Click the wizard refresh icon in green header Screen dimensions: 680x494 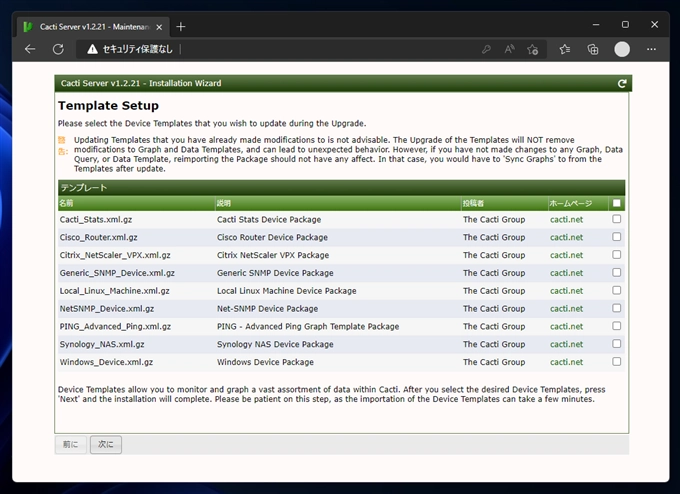pyautogui.click(x=622, y=83)
